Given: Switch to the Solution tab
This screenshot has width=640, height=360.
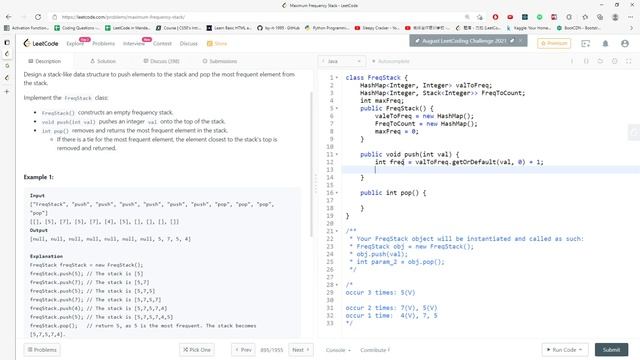Looking at the screenshot, I should (103, 61).
